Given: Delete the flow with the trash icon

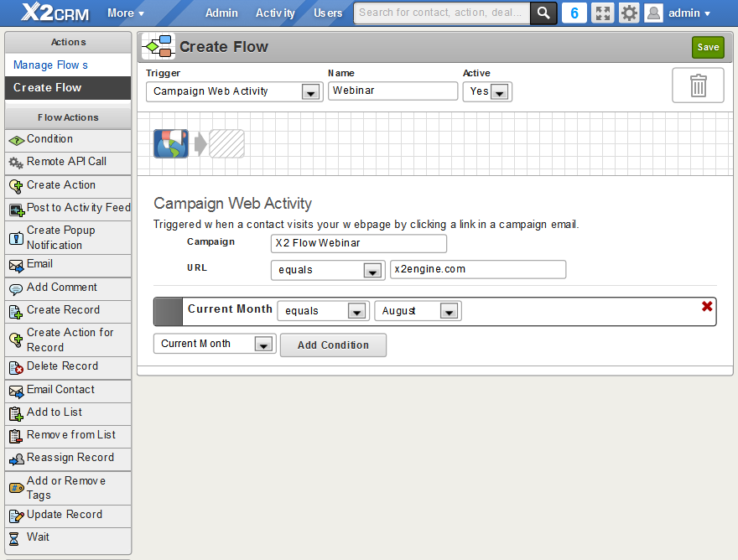Looking at the screenshot, I should pyautogui.click(x=698, y=86).
